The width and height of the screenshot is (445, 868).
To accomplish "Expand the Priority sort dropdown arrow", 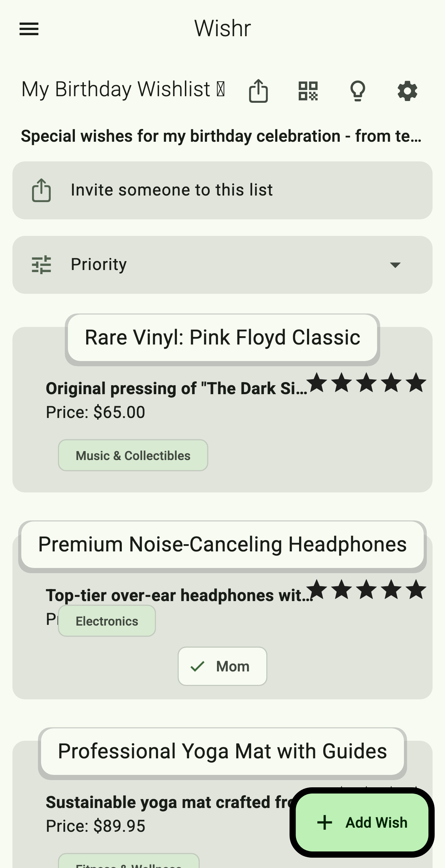I will pyautogui.click(x=395, y=265).
